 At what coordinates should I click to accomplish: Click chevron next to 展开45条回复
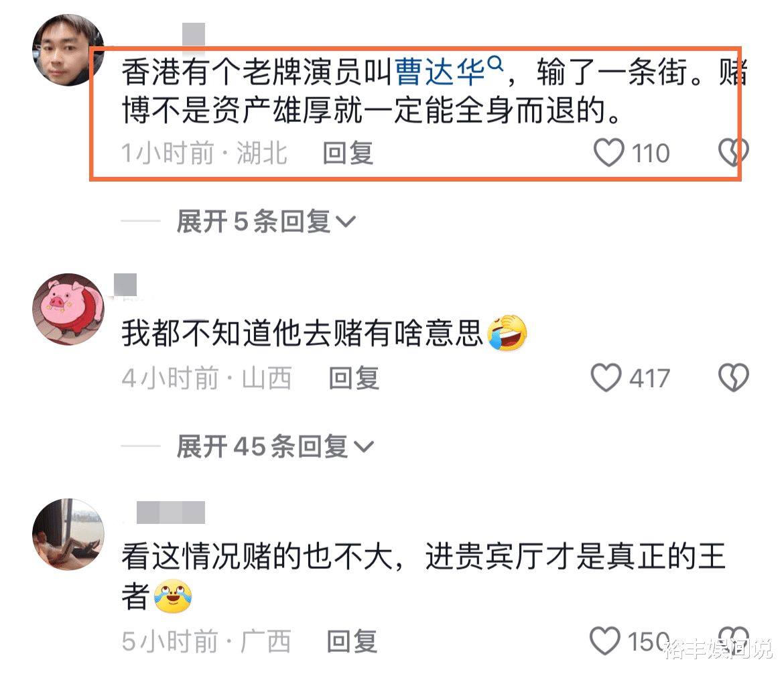[x=364, y=446]
